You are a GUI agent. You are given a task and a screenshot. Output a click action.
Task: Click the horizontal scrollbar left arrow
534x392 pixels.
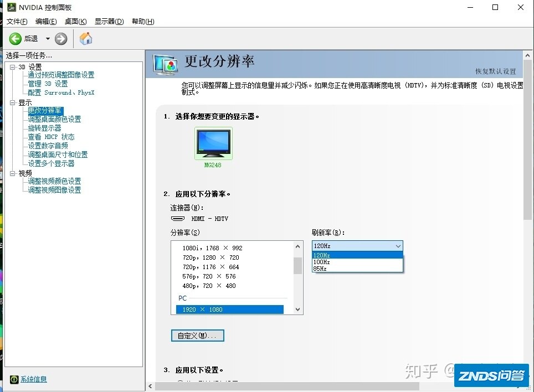(150, 386)
